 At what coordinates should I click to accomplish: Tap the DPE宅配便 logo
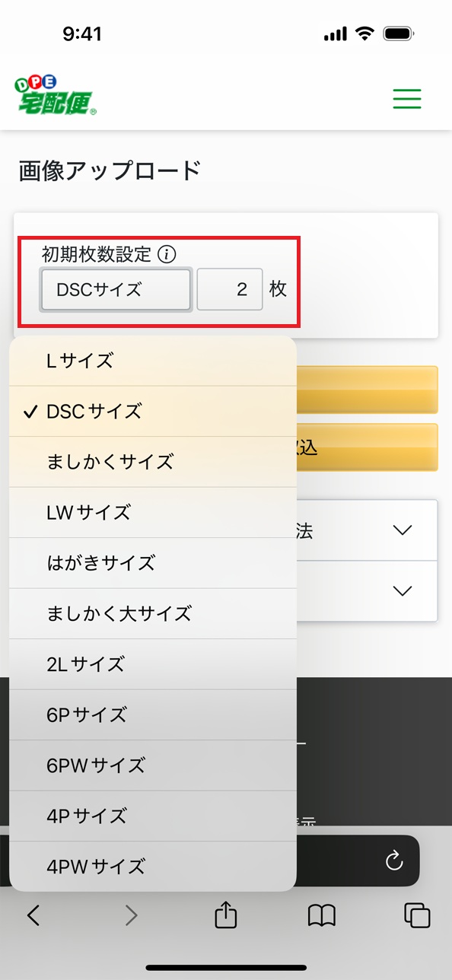[55, 95]
